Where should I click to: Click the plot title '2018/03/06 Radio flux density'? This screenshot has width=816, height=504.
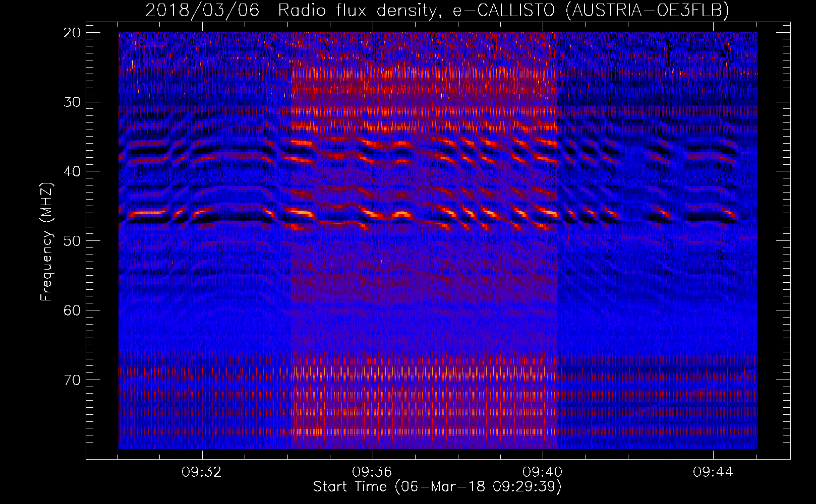coord(437,10)
